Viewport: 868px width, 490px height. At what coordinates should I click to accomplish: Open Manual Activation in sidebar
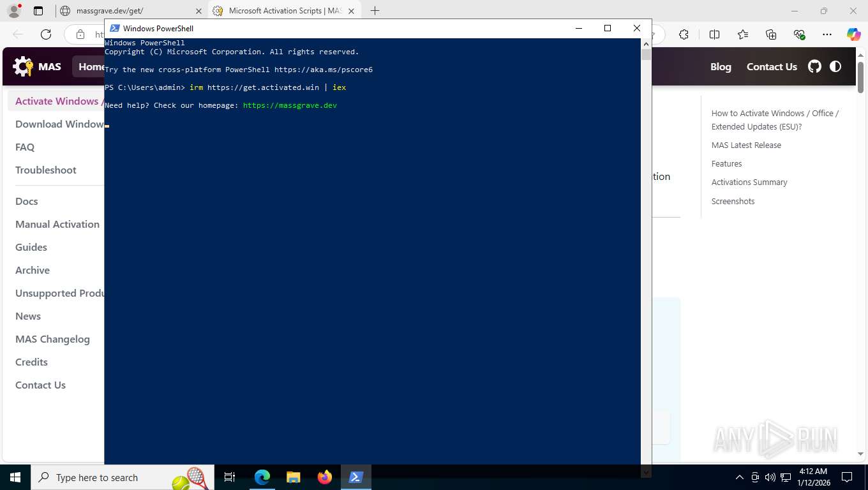[x=57, y=224]
